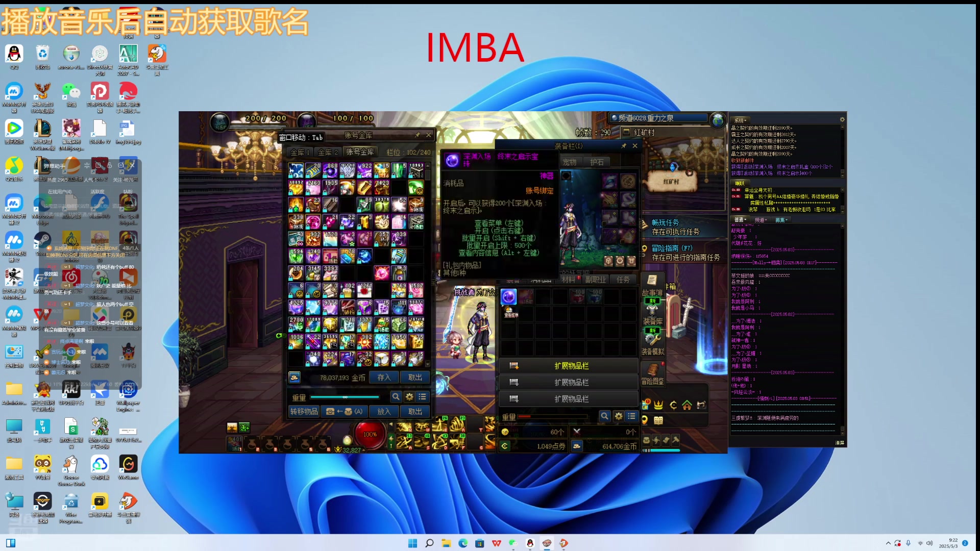Viewport: 980px width, 551px height.
Task: Click the inventory search magnifier icon
Action: (604, 416)
